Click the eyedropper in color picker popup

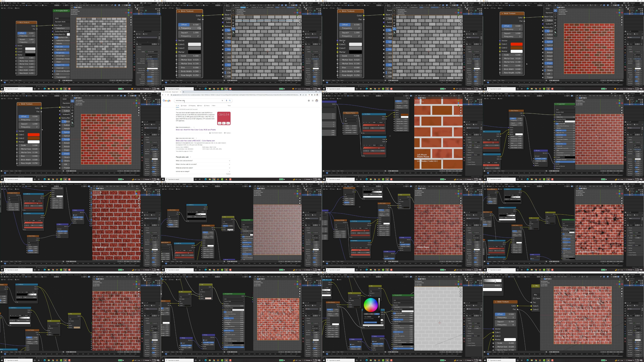point(379,317)
